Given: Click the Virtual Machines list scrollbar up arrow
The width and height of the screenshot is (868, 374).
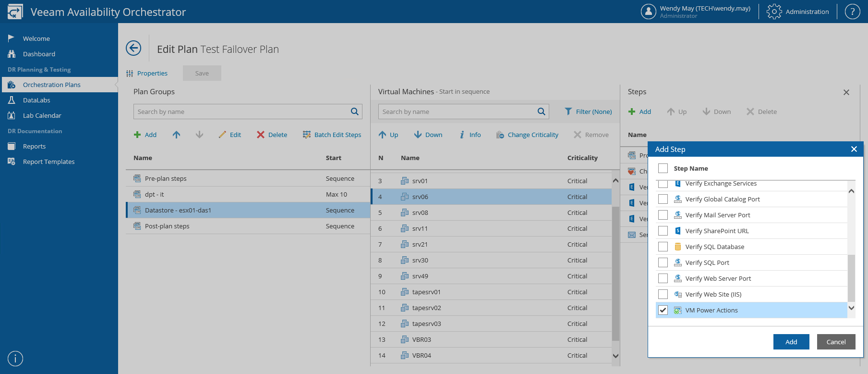Looking at the screenshot, I should [x=615, y=181].
